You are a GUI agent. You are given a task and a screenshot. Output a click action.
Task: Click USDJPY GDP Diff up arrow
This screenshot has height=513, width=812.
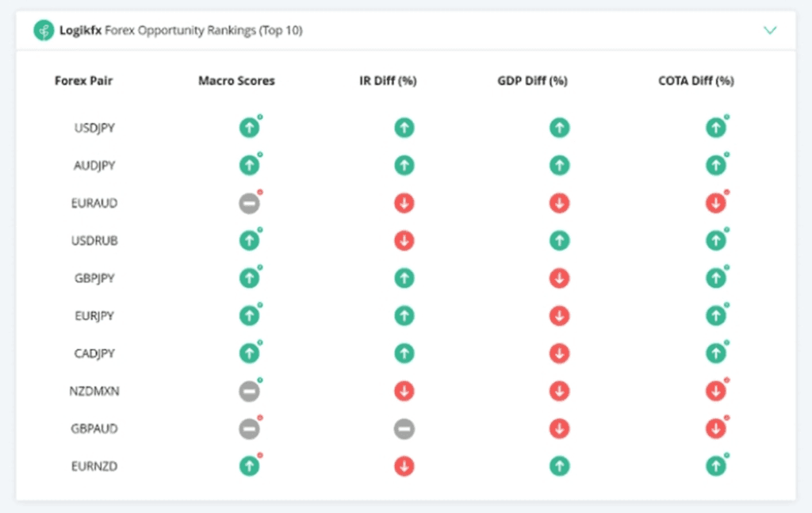tap(559, 128)
